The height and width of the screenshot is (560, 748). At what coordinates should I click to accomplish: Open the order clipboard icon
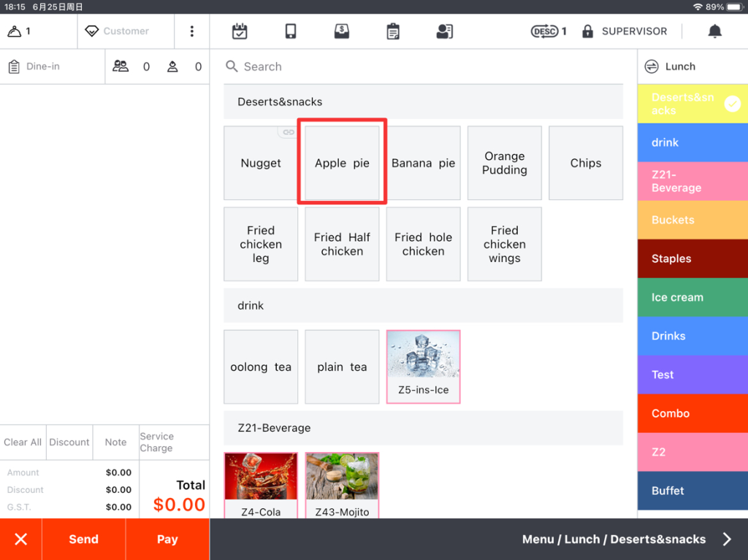(393, 31)
